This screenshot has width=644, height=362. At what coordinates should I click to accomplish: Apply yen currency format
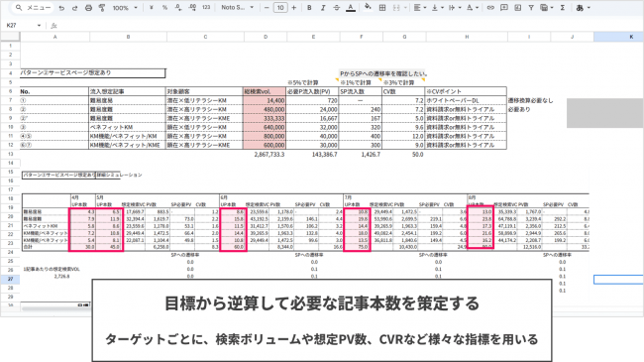coord(152,8)
